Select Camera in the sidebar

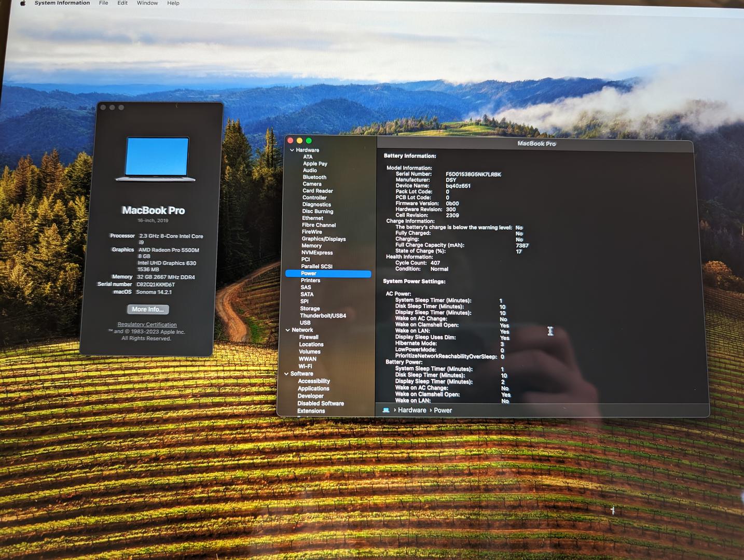[312, 184]
